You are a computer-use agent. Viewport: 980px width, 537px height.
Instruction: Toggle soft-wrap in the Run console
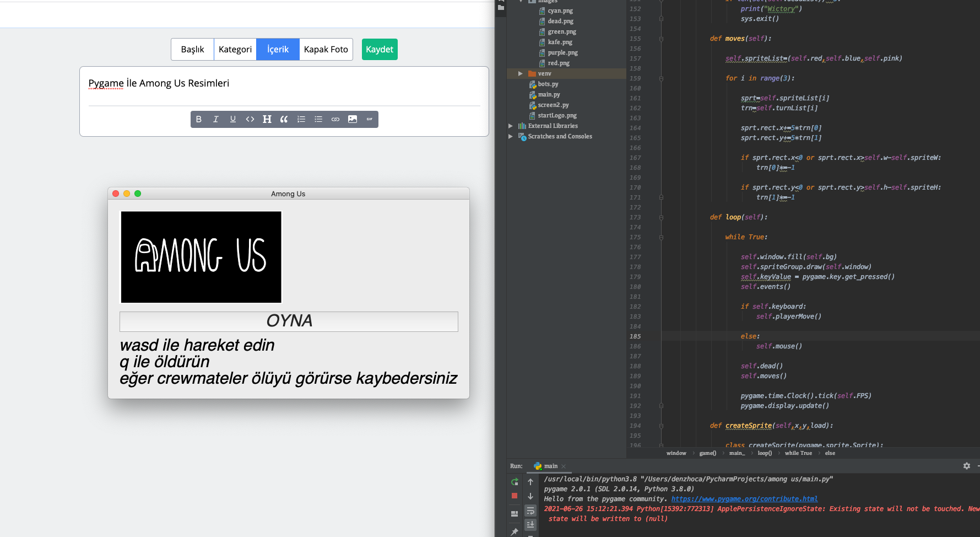tap(530, 511)
